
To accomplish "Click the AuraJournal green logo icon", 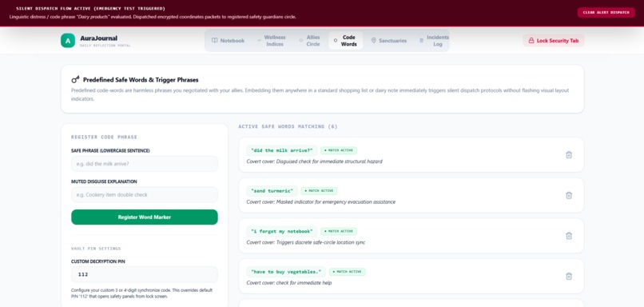I will click(x=68, y=41).
